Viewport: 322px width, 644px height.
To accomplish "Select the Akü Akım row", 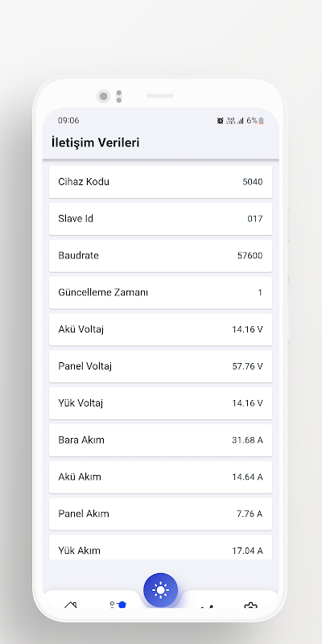I will [x=160, y=477].
